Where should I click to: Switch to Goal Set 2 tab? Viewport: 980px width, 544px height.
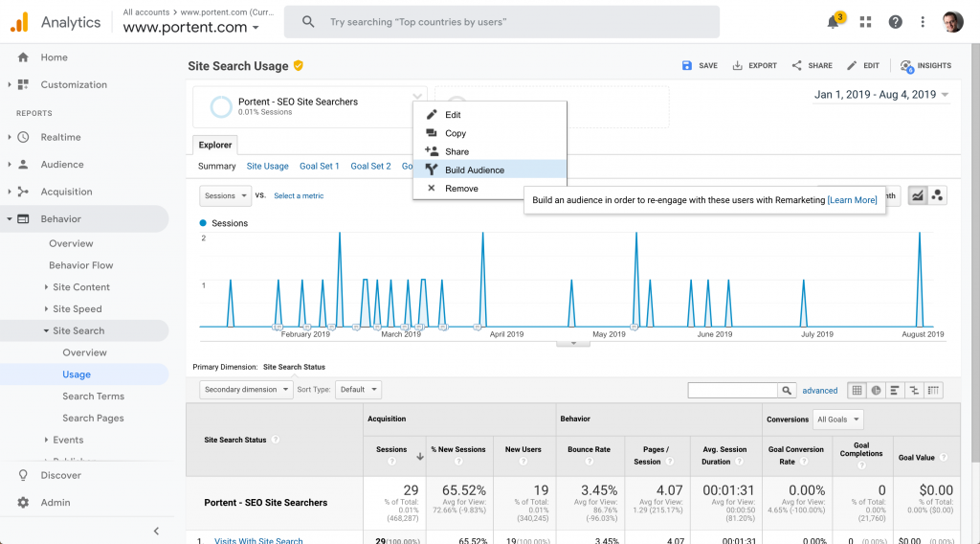point(370,167)
